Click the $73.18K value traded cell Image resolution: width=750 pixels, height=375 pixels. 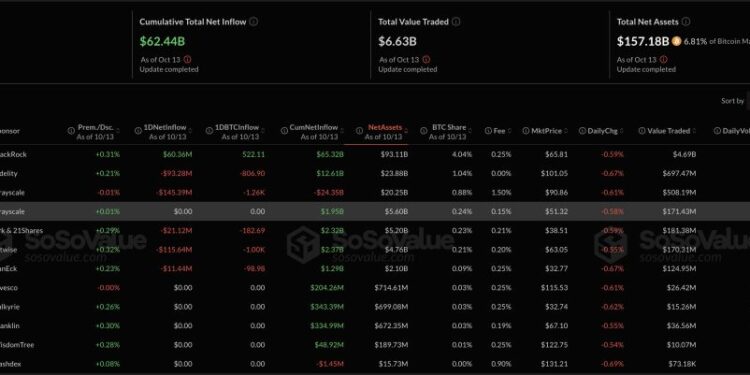682,364
